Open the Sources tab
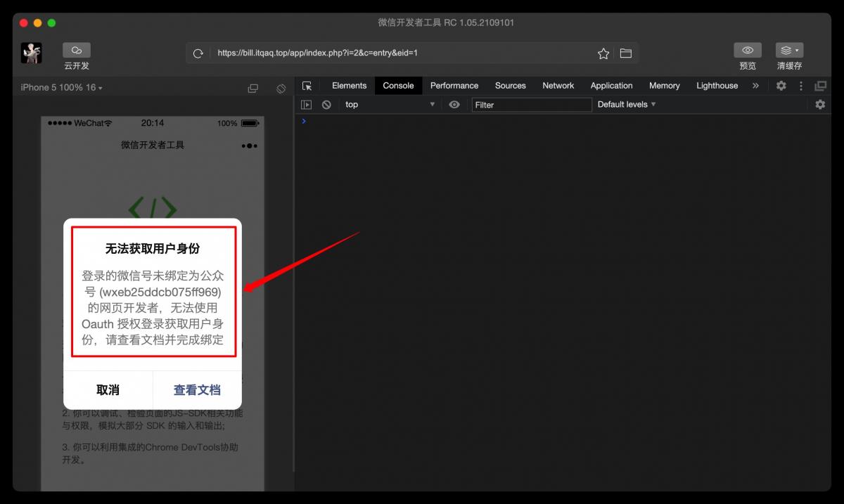The width and height of the screenshot is (844, 504). point(510,86)
